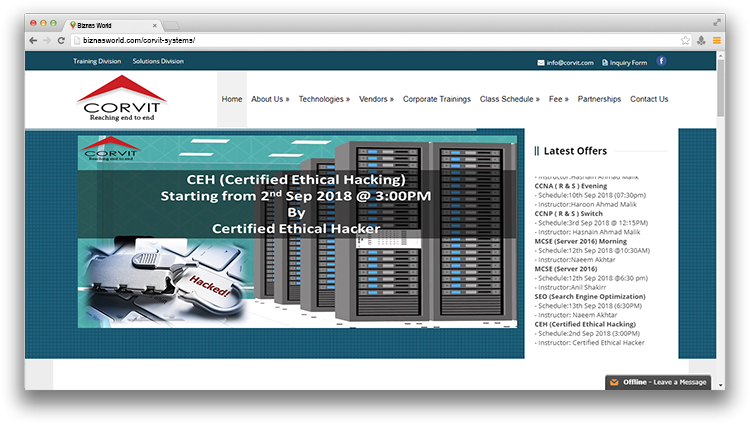Go to Corporate Trainings page
Image resolution: width=750 pixels, height=425 pixels.
pyautogui.click(x=436, y=99)
